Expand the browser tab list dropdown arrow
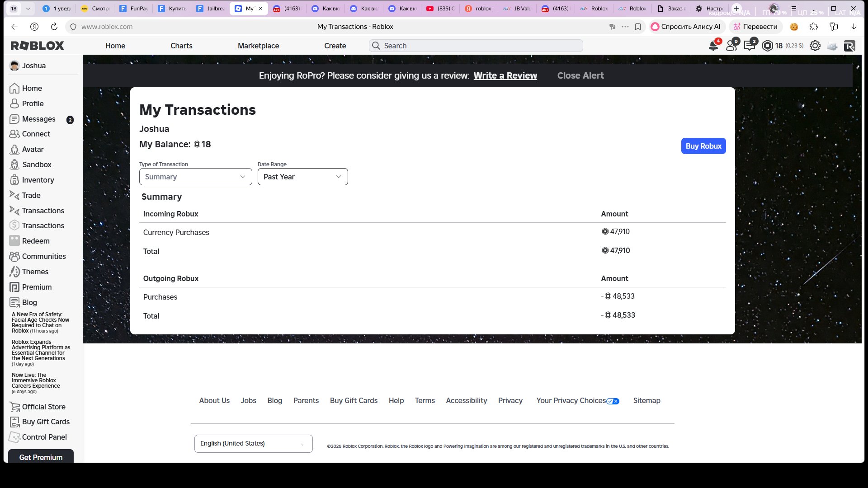Image resolution: width=868 pixels, height=488 pixels. (x=28, y=9)
